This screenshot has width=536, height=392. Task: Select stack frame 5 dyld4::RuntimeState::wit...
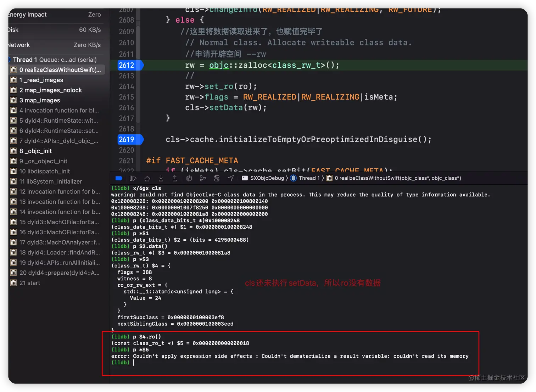pos(57,121)
